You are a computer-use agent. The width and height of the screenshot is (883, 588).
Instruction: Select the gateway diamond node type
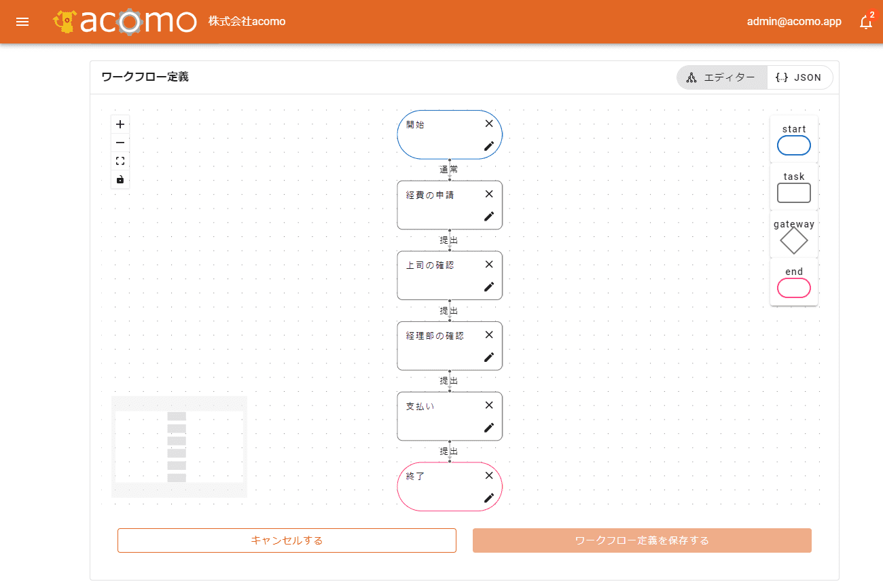(793, 240)
